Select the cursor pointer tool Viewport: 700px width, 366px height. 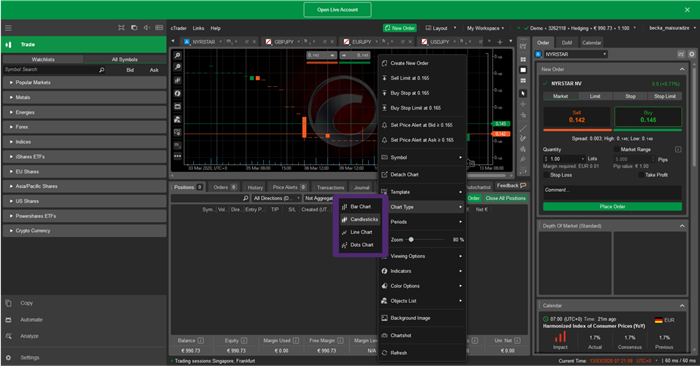(x=523, y=93)
